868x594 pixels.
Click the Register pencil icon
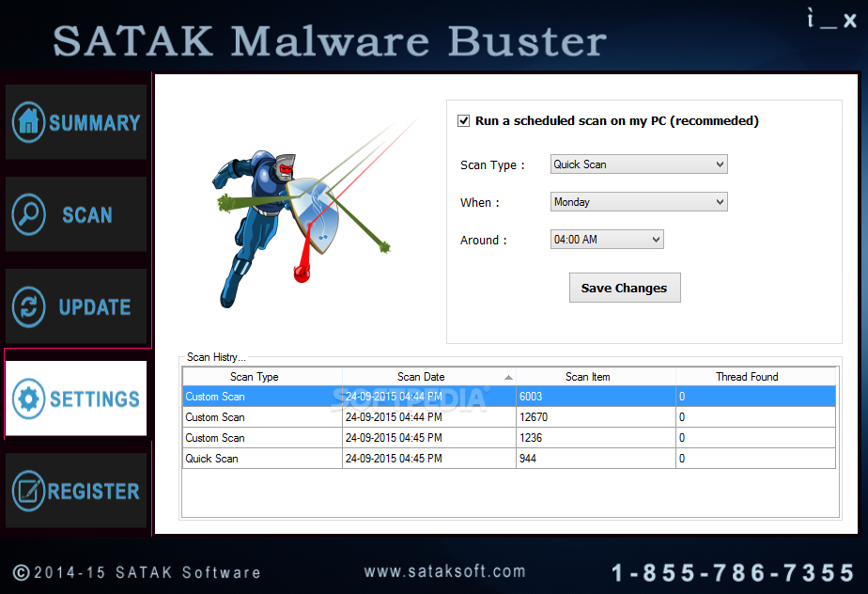[29, 491]
